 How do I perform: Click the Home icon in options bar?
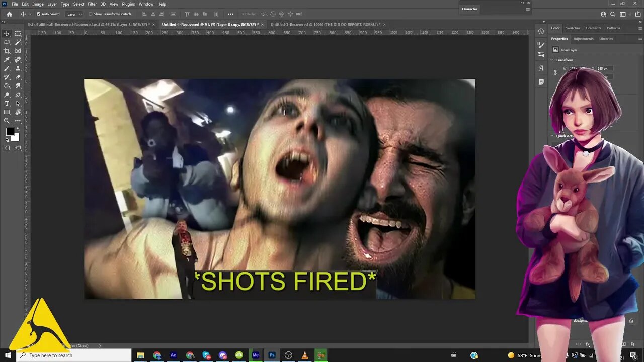(x=9, y=14)
